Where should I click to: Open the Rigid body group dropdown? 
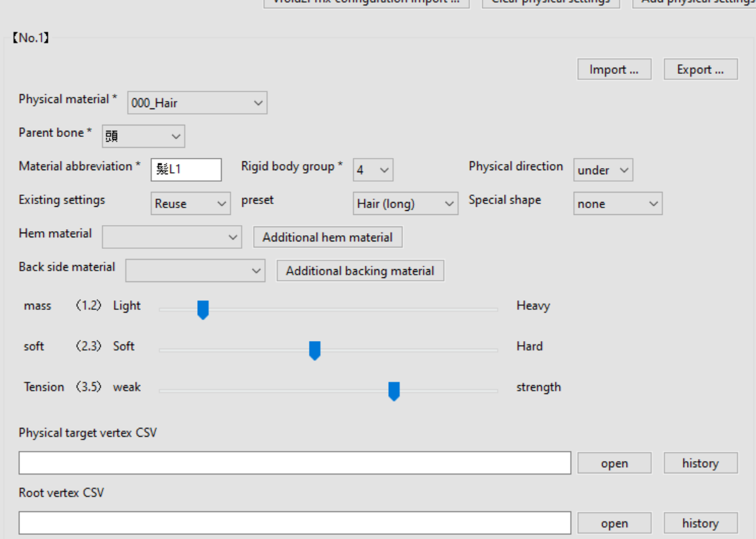[373, 169]
